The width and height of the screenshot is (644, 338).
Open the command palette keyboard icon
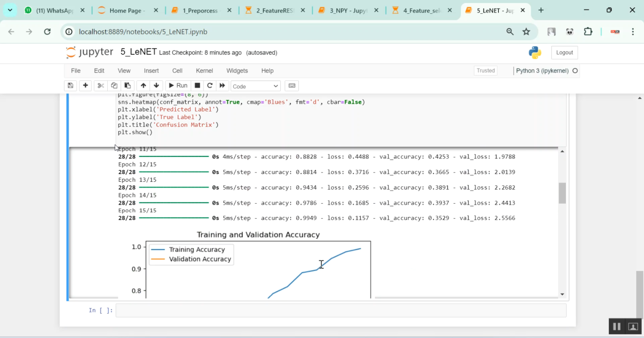292,86
